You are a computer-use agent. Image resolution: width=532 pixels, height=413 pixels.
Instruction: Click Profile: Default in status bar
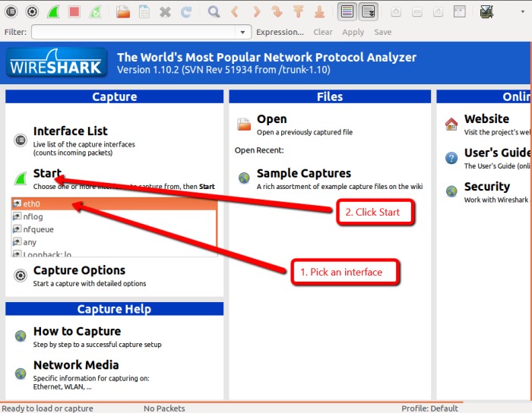[x=429, y=408]
